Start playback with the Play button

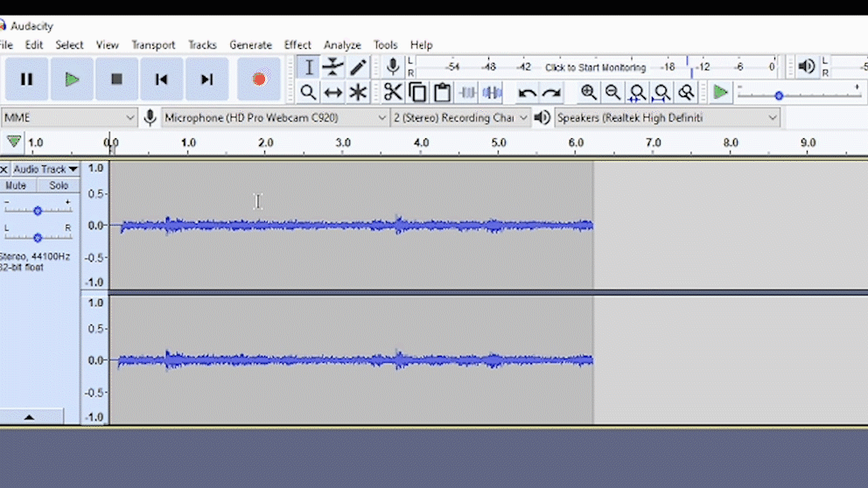pyautogui.click(x=72, y=79)
